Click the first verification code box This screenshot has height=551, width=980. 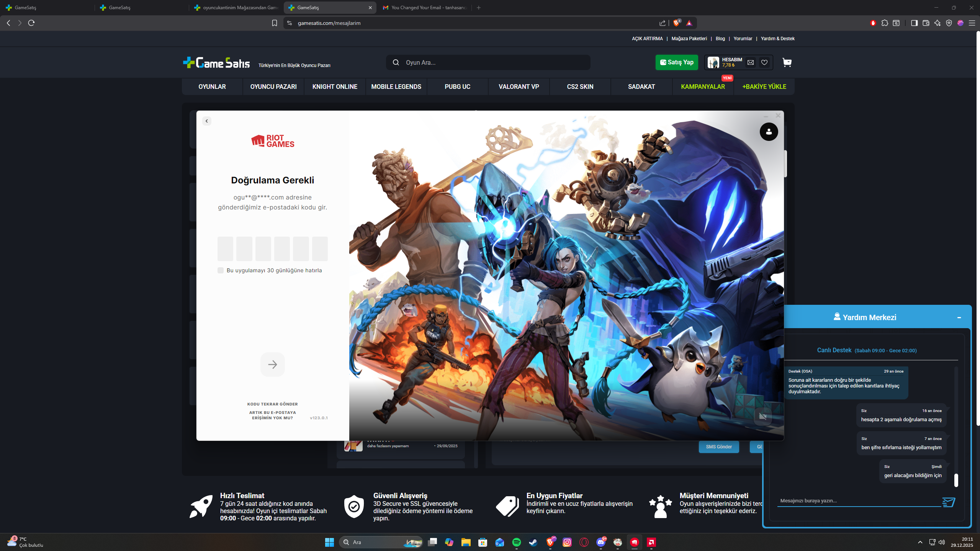[x=225, y=249]
